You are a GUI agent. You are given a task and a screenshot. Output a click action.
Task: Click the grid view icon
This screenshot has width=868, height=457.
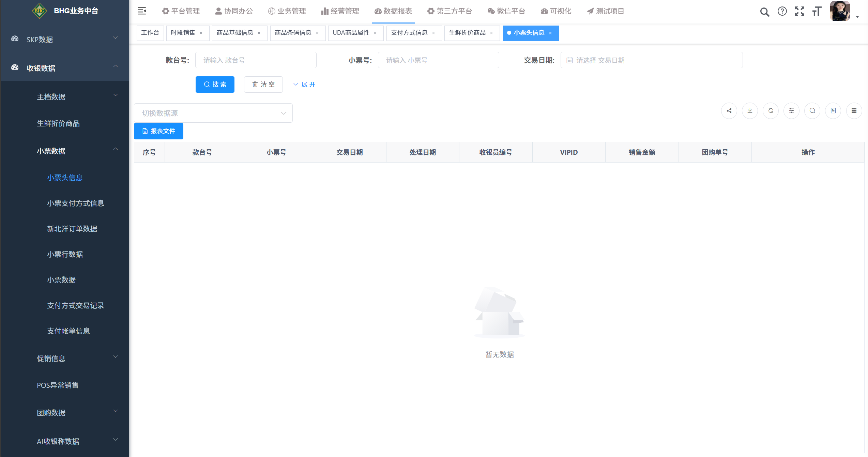click(x=854, y=111)
